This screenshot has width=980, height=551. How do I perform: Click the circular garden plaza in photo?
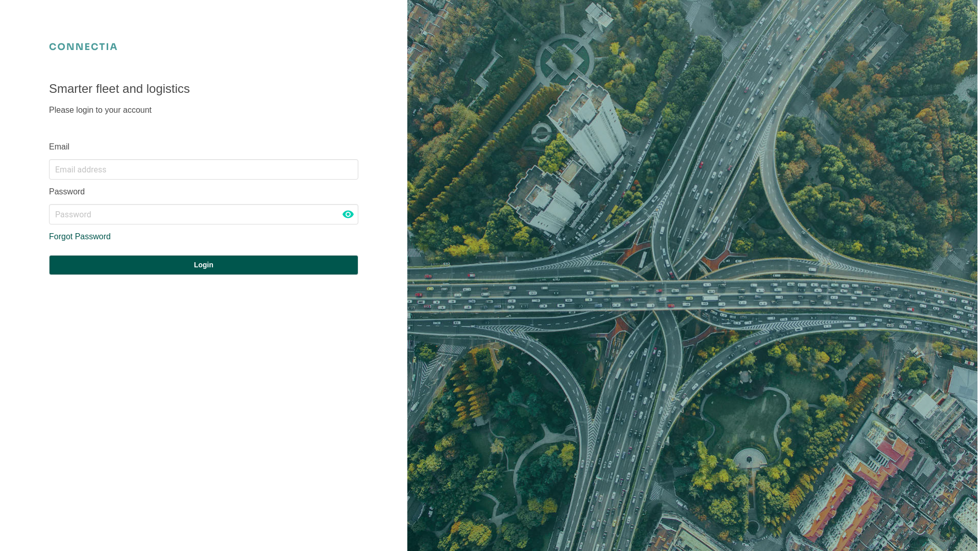coord(564,60)
